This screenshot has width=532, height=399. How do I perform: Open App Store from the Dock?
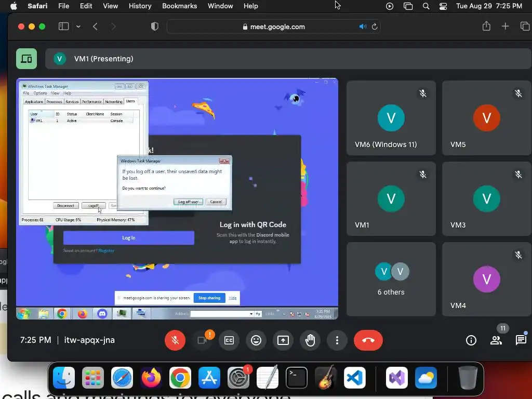pyautogui.click(x=209, y=378)
